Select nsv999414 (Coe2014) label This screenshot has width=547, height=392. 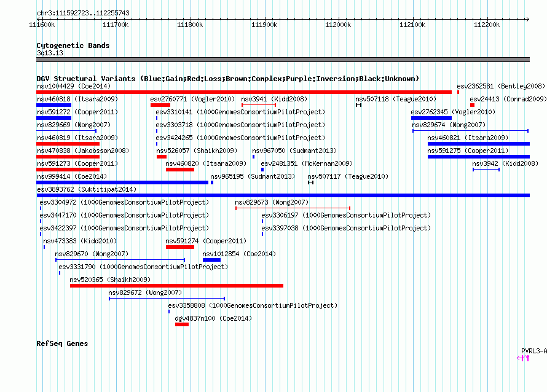tap(72, 176)
